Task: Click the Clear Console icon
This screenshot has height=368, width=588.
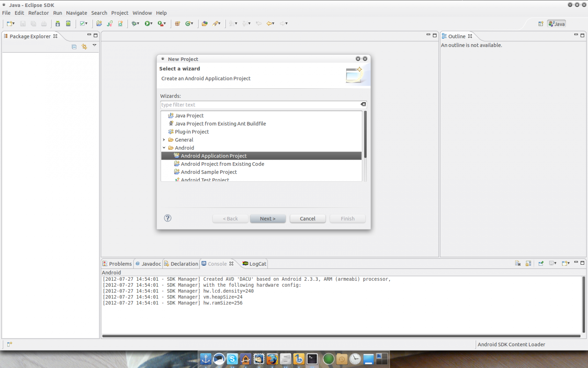Action: point(518,263)
